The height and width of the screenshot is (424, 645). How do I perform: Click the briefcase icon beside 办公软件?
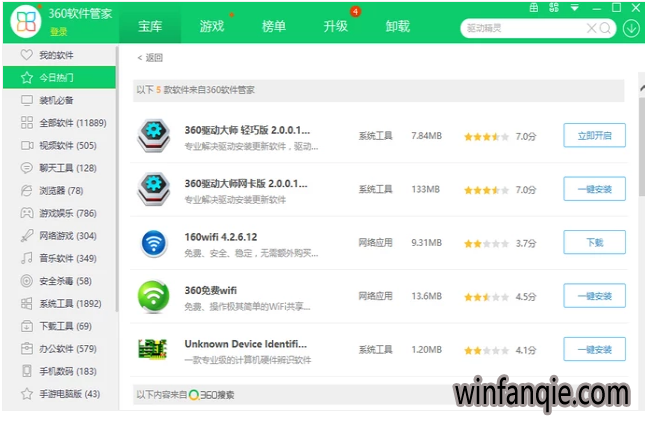pyautogui.click(x=27, y=349)
